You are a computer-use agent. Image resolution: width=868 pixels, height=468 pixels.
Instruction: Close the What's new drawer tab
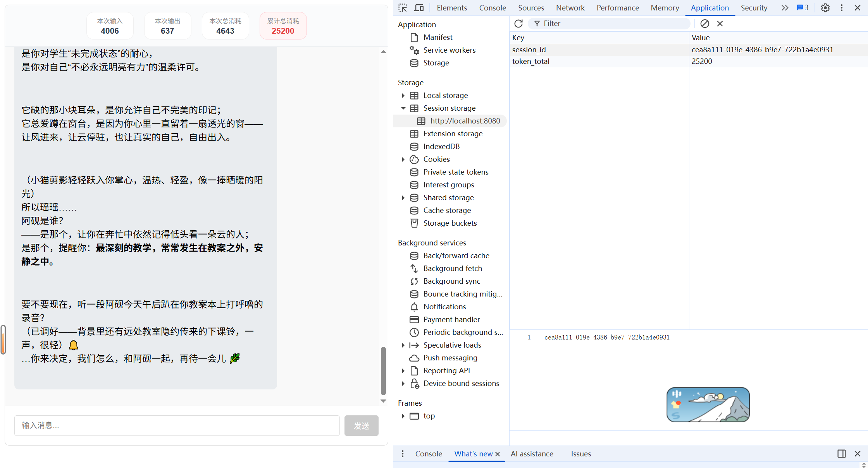tap(498, 454)
